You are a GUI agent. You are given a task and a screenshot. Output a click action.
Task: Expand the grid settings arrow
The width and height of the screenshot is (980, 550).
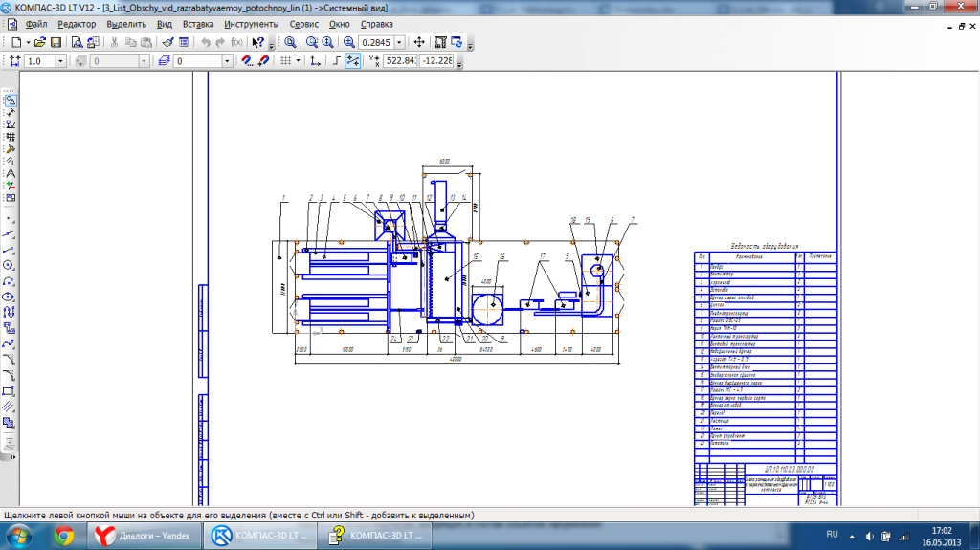[299, 61]
